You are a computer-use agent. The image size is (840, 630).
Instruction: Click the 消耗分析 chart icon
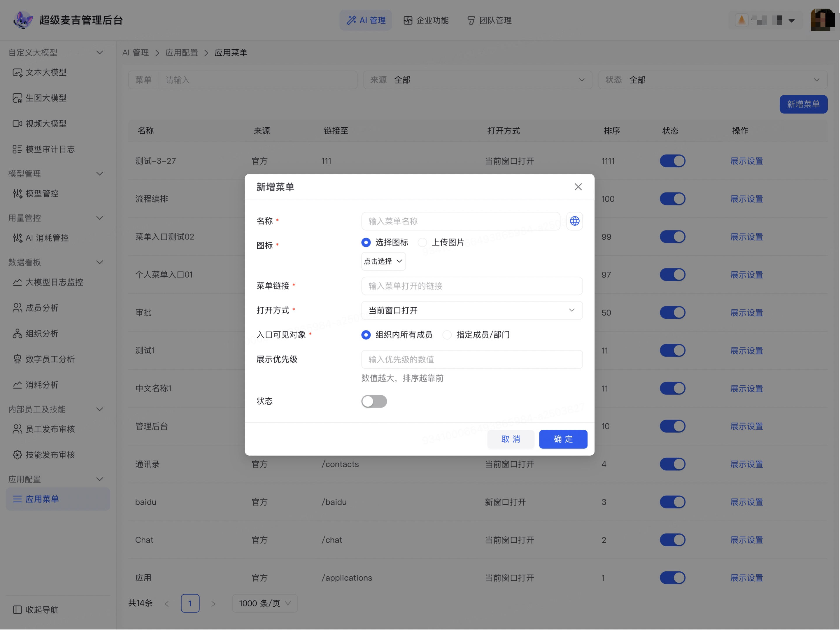(x=17, y=385)
